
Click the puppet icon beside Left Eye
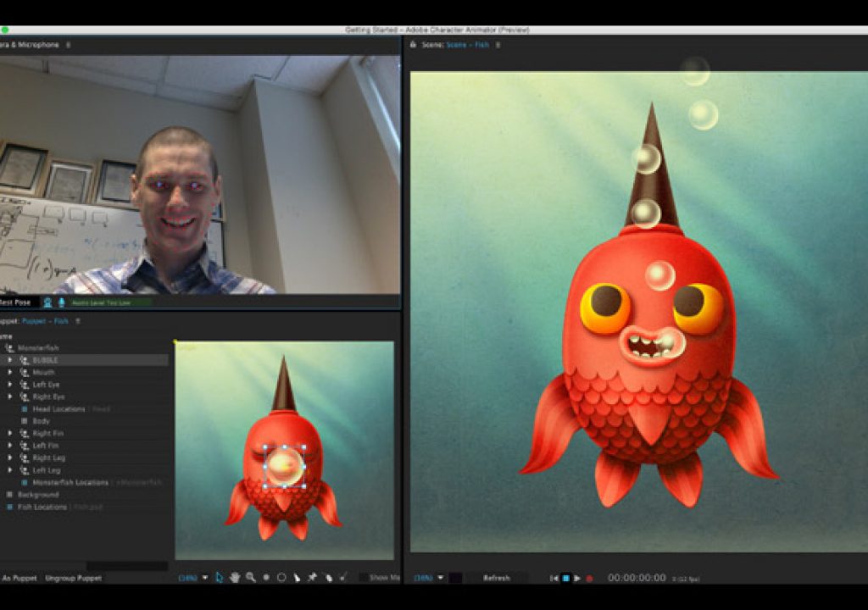[x=25, y=384]
